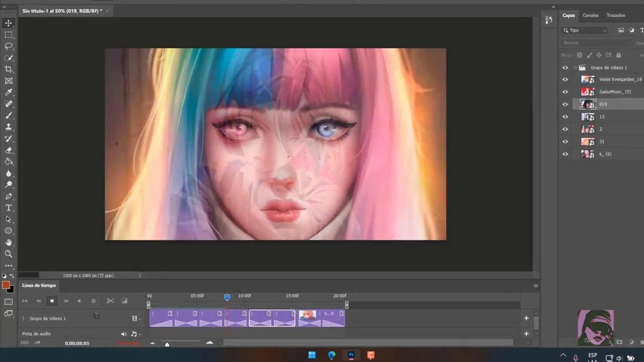
Task: Toggle audio playback in timeline controls
Action: 79,301
